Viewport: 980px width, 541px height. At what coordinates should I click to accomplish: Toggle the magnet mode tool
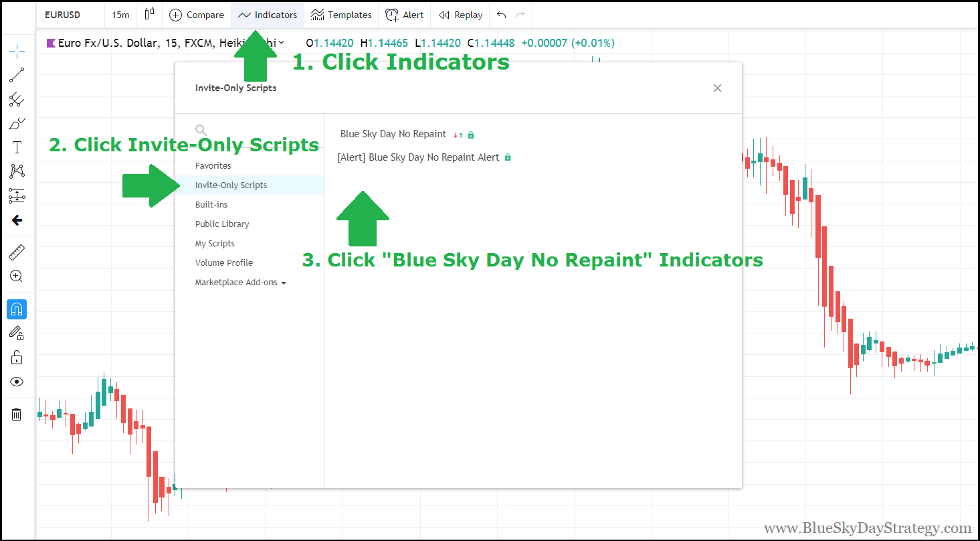click(x=17, y=309)
